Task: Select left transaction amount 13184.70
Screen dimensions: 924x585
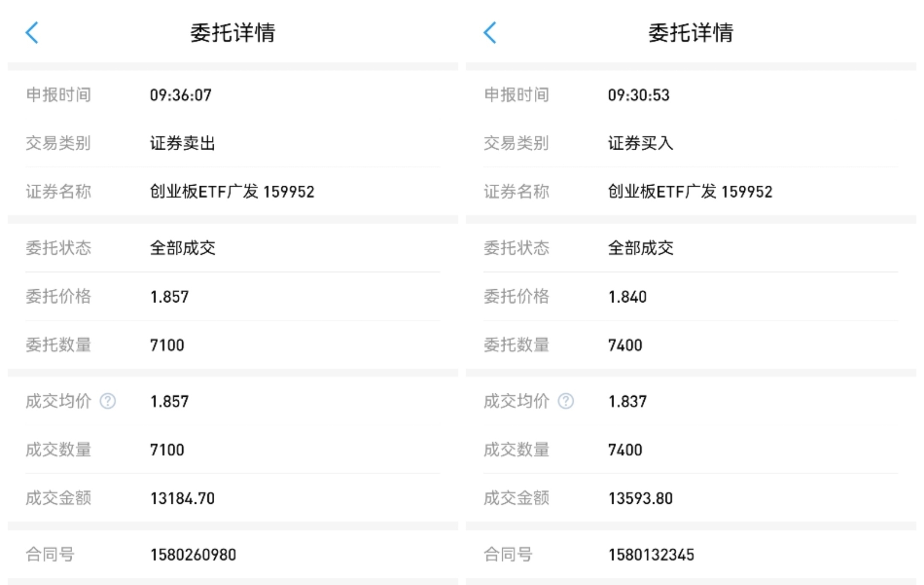Action: point(182,499)
